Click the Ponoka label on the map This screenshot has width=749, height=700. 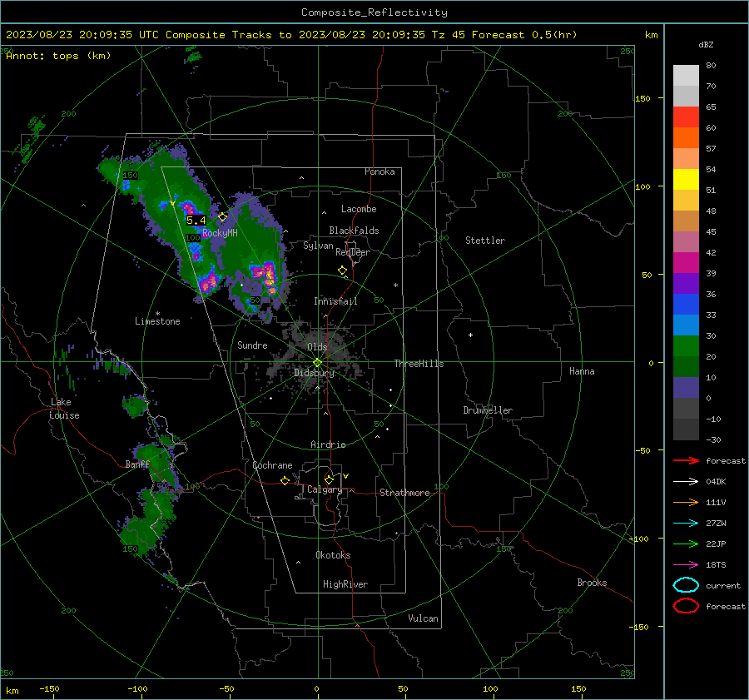pyautogui.click(x=379, y=171)
